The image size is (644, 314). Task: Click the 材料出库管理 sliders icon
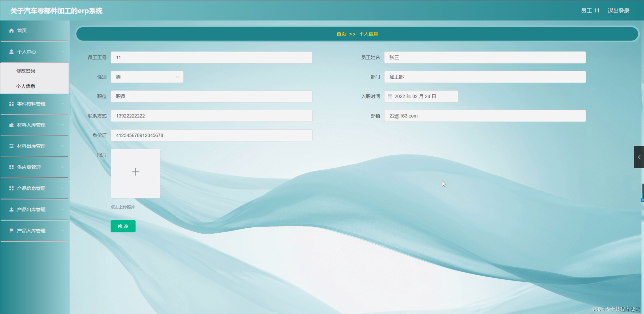(11, 146)
